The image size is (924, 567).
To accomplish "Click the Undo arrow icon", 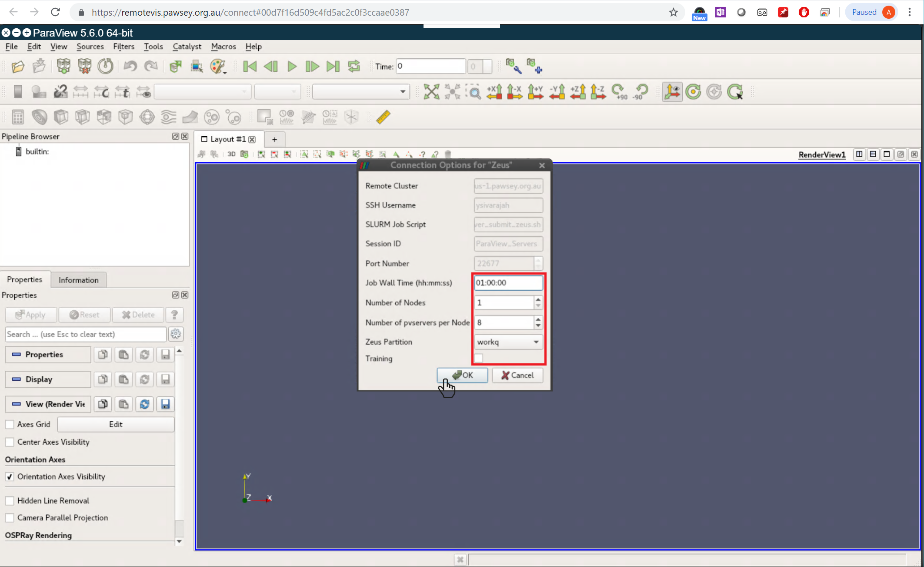I will pyautogui.click(x=130, y=67).
